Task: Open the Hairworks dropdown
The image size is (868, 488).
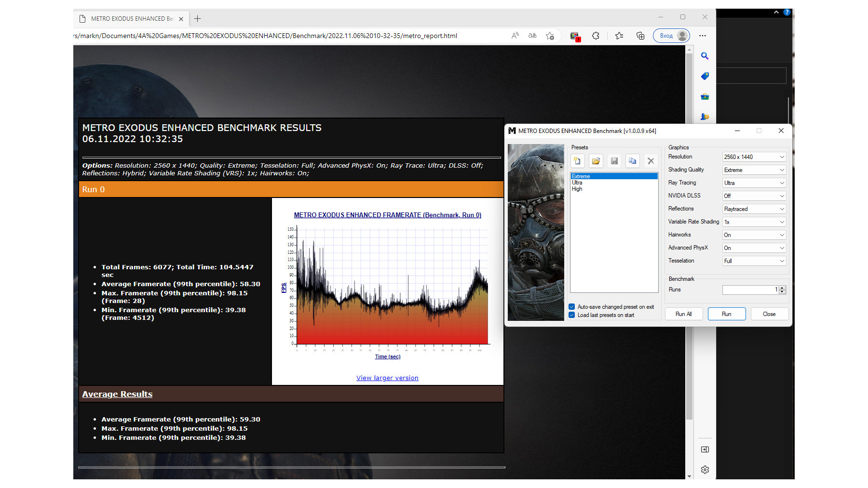Action: click(x=754, y=235)
